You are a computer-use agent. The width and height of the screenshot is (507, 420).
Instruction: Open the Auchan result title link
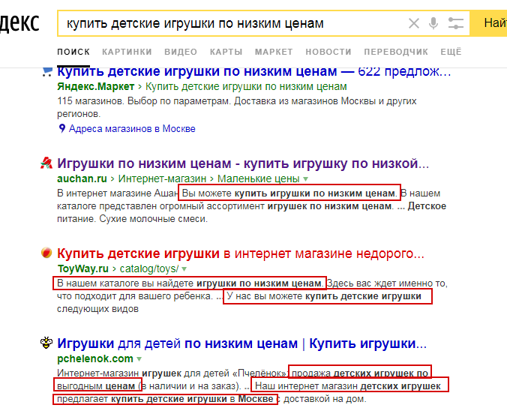click(243, 163)
